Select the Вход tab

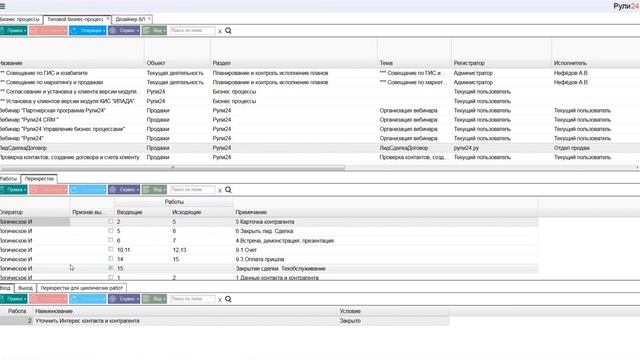[6, 288]
